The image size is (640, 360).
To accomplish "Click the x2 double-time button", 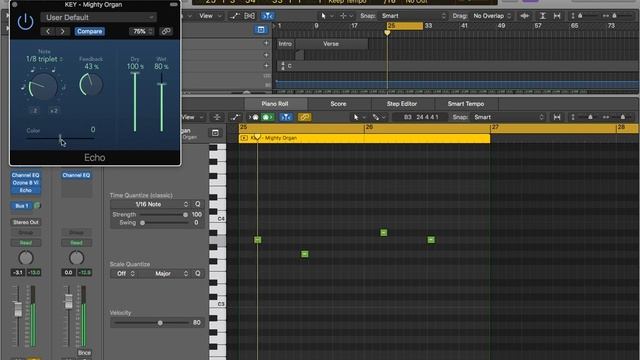I will pos(54,111).
